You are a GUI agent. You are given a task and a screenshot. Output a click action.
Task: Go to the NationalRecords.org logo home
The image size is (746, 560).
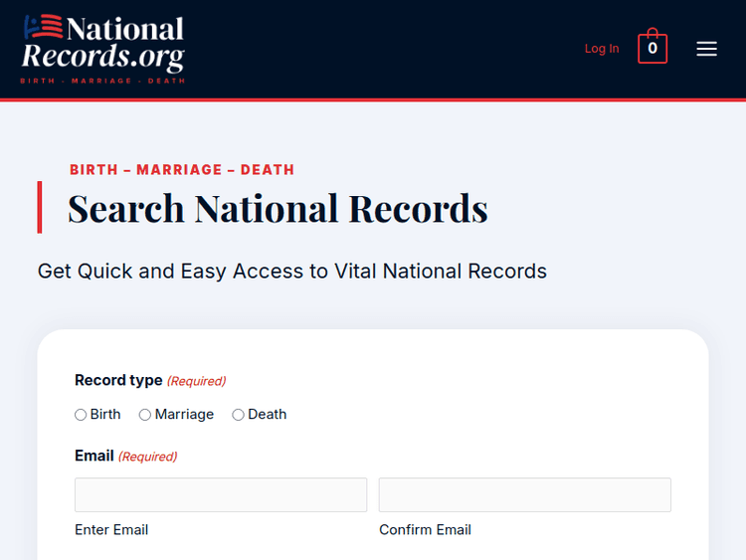[x=102, y=49]
